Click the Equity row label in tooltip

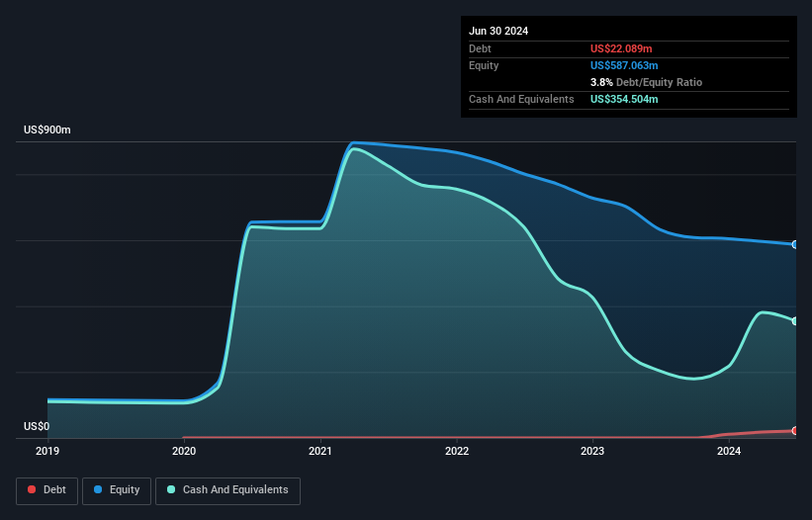(x=484, y=65)
